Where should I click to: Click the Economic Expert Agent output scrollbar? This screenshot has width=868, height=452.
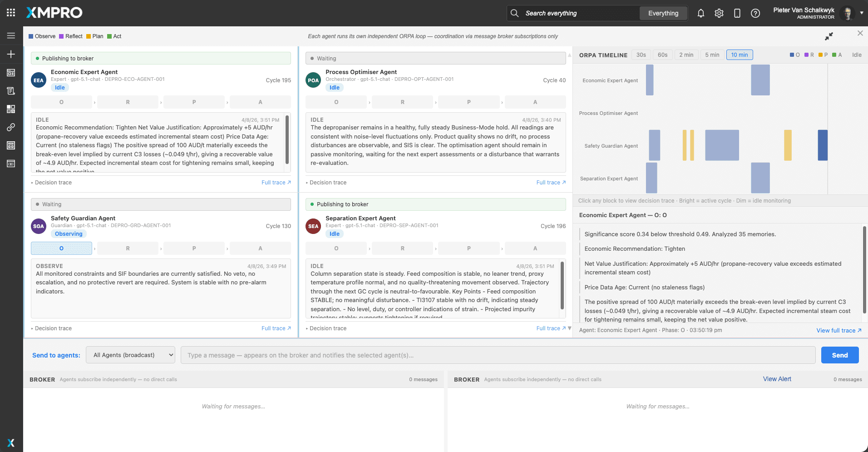coord(287,139)
